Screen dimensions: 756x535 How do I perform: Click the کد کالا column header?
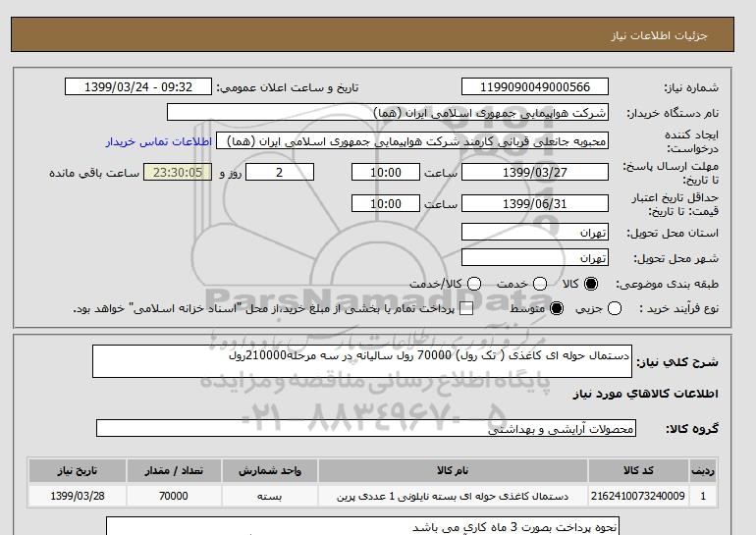pyautogui.click(x=638, y=471)
